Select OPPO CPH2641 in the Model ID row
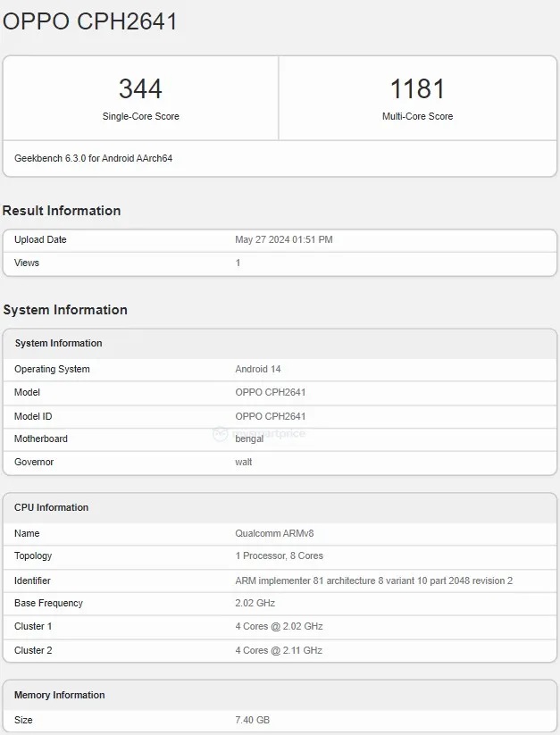The width and height of the screenshot is (560, 735). (271, 416)
